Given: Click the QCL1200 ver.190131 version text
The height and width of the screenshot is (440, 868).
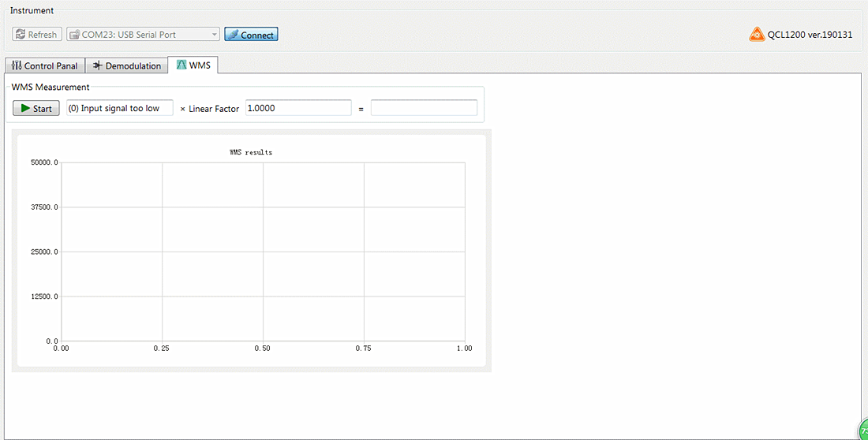Looking at the screenshot, I should click(810, 35).
